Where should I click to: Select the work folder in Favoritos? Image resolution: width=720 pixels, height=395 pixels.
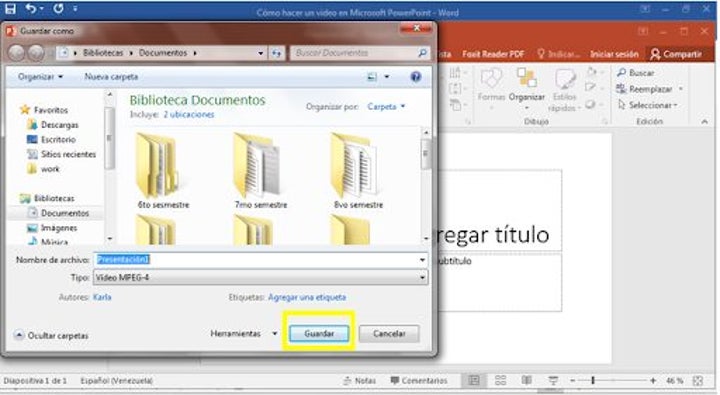[x=44, y=169]
